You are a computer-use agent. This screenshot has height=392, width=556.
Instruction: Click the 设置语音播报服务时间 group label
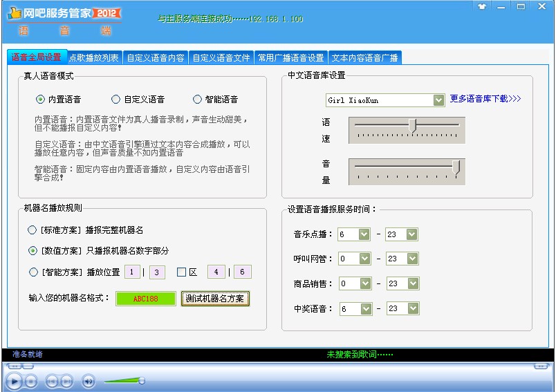click(331, 209)
